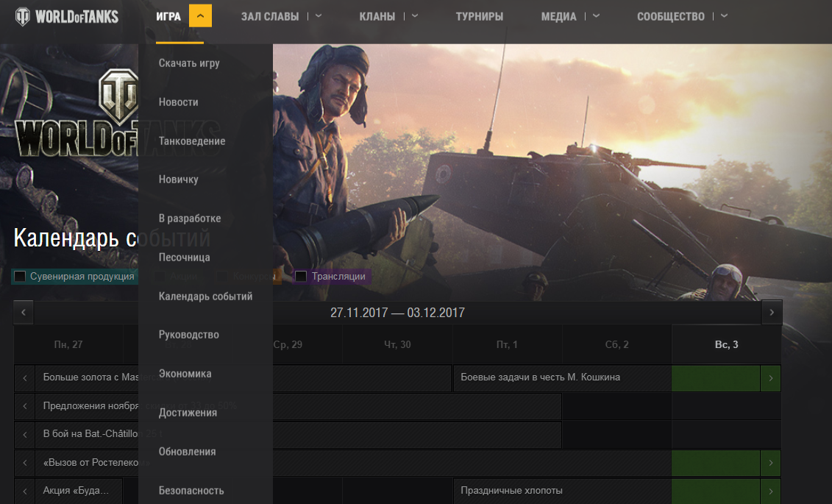Select day column Пт, 1
This screenshot has height=504, width=832.
click(x=508, y=344)
